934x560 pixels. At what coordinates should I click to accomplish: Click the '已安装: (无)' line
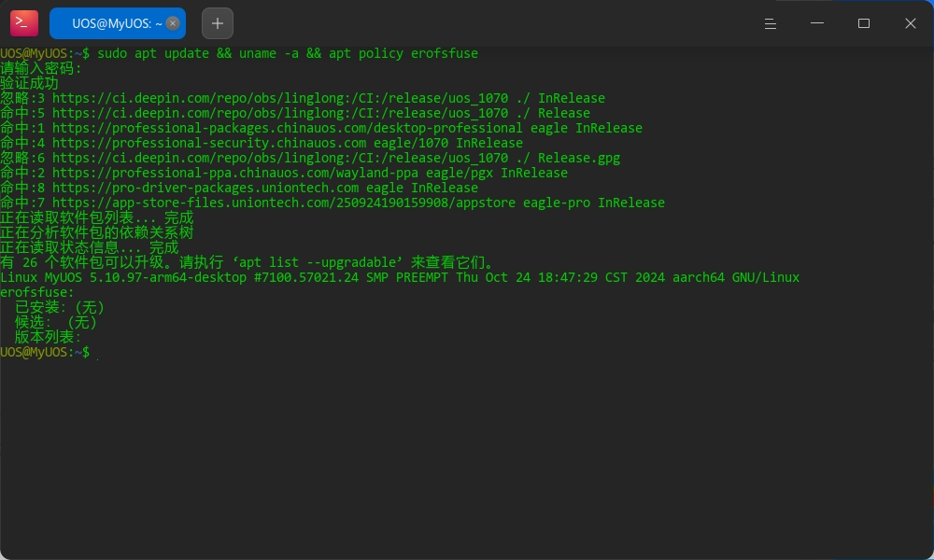click(60, 307)
